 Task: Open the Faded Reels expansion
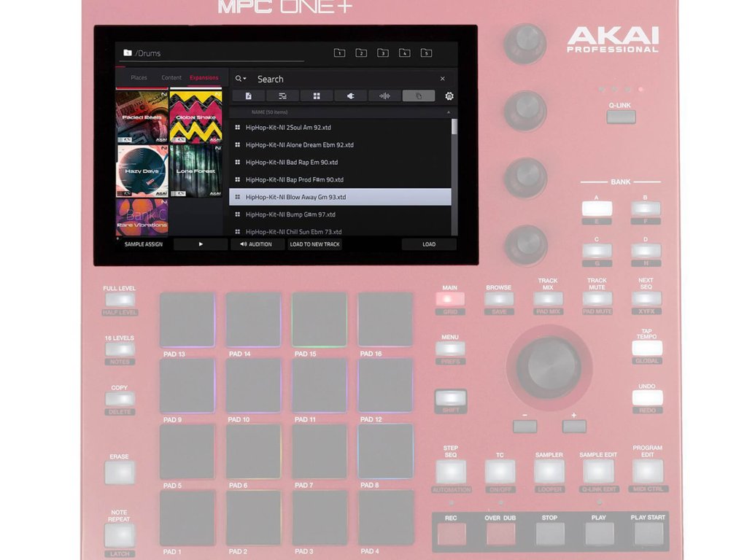(x=142, y=117)
